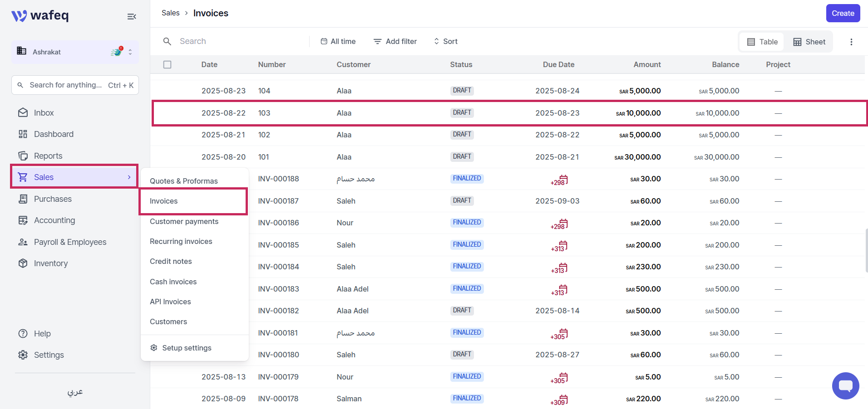The width and height of the screenshot is (868, 409).
Task: Open Credit notes submenu item
Action: pyautogui.click(x=171, y=262)
